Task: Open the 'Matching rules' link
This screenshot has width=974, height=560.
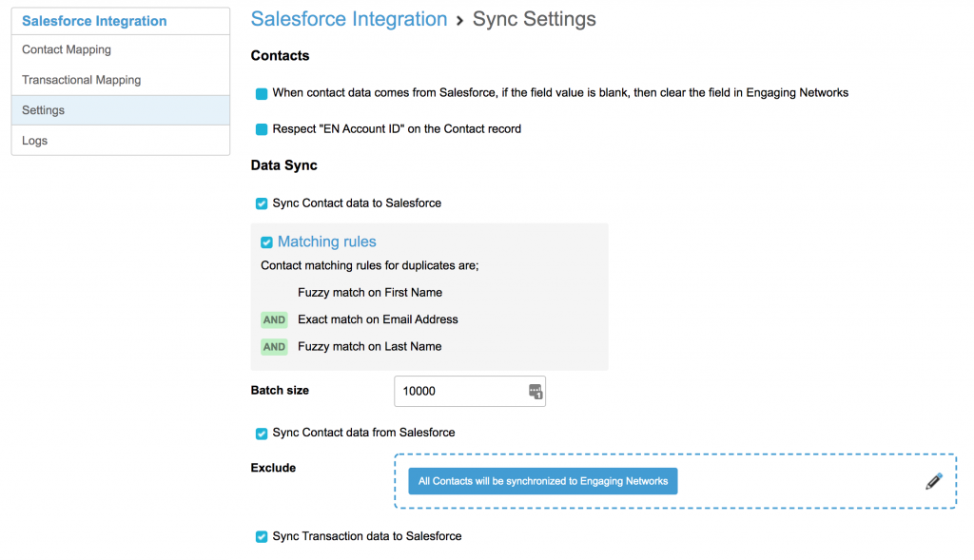Action: (x=326, y=241)
